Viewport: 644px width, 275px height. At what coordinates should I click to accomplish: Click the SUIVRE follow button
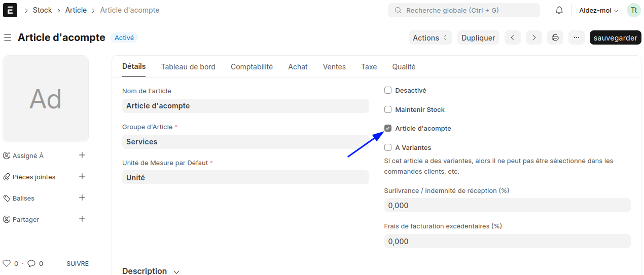(78, 264)
